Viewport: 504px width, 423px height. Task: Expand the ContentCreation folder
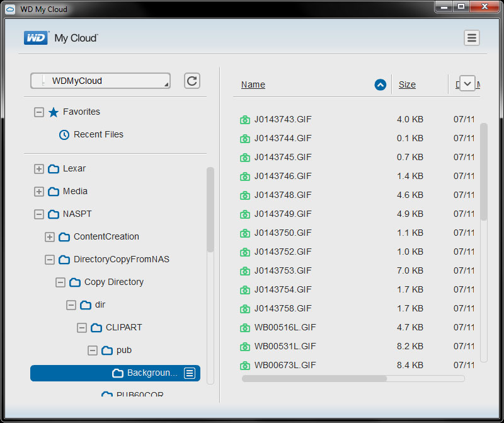[x=50, y=237]
